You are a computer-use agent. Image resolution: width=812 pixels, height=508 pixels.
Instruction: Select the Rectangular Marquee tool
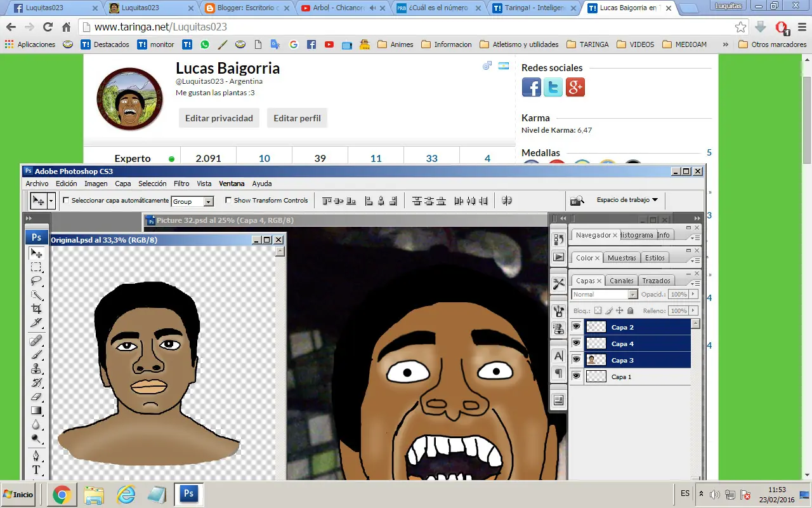[x=36, y=267]
